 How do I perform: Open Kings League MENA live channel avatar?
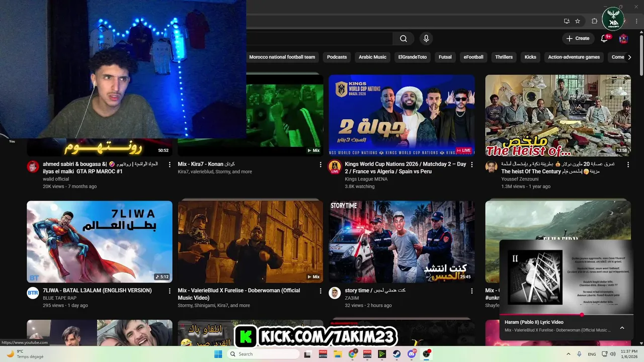click(335, 167)
